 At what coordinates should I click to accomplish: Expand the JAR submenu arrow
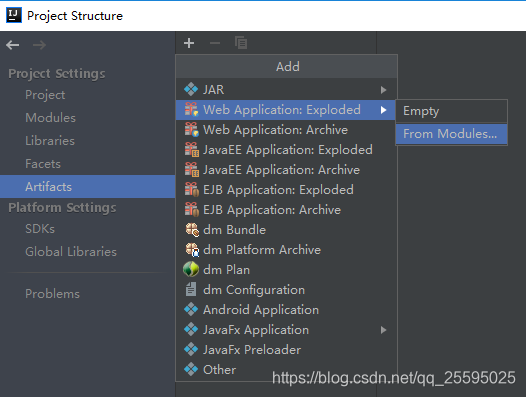(383, 90)
